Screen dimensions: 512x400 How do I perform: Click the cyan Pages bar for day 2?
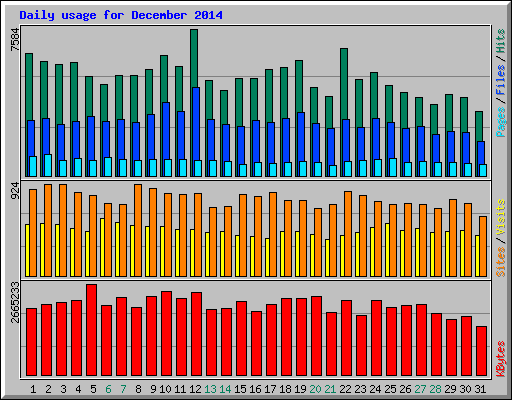[x=48, y=165]
